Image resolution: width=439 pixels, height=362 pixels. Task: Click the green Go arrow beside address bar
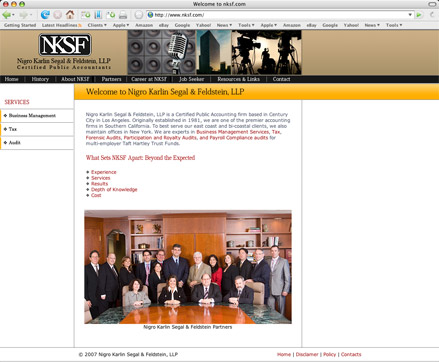(419, 15)
